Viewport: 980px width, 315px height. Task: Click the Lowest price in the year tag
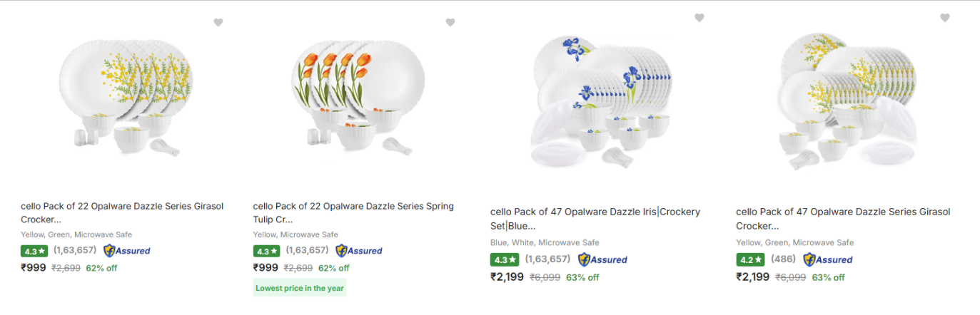click(x=300, y=289)
